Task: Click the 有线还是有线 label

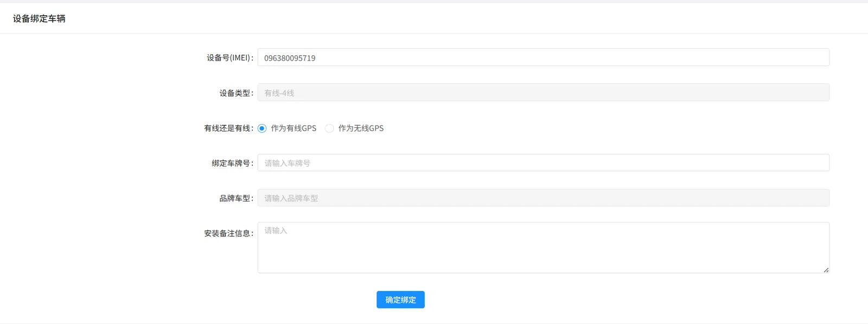Action: (229, 128)
